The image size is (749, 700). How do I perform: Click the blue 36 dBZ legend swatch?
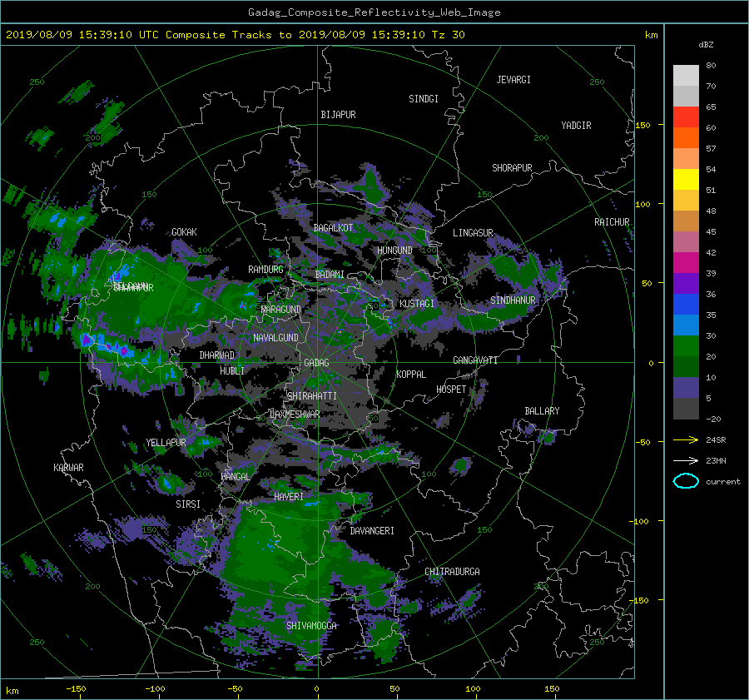coord(686,304)
